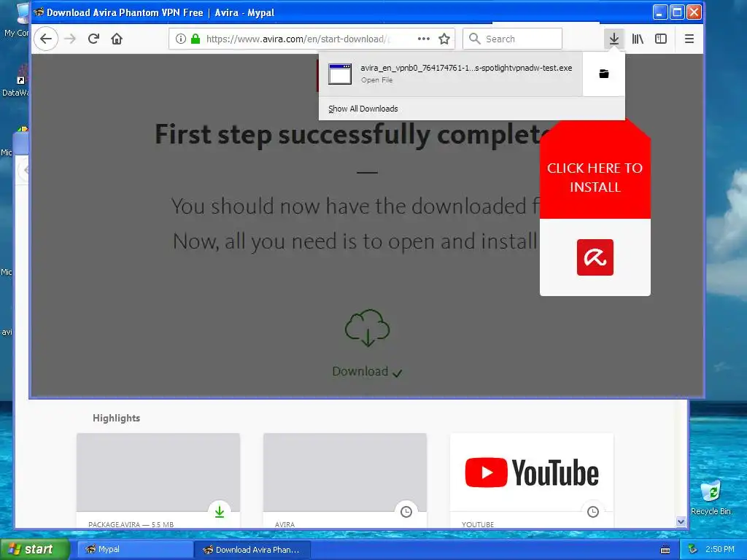The image size is (747, 560).
Task: Go back with the browser back arrow
Action: coord(46,39)
